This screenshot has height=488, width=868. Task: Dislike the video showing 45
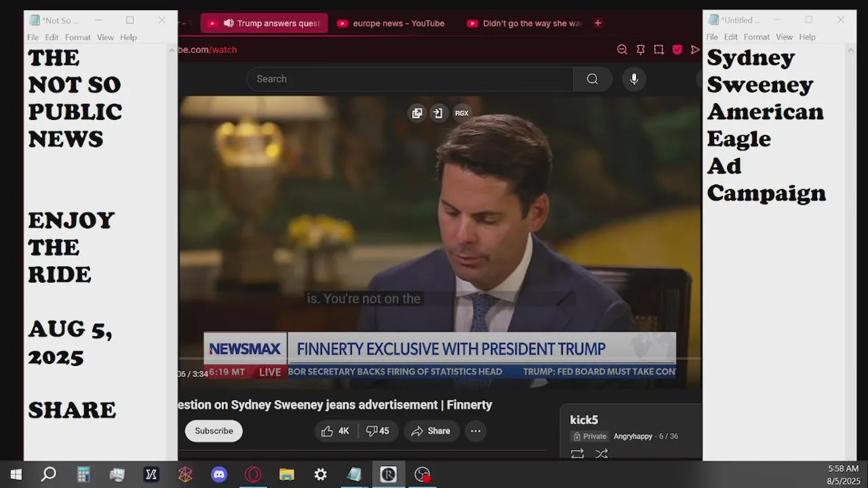[378, 431]
